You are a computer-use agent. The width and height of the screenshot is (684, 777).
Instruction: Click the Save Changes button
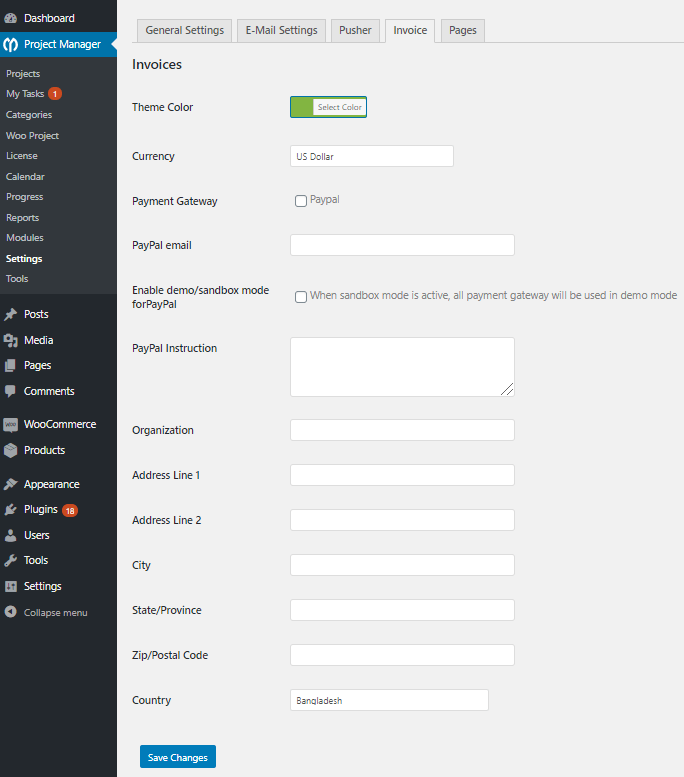click(x=178, y=757)
